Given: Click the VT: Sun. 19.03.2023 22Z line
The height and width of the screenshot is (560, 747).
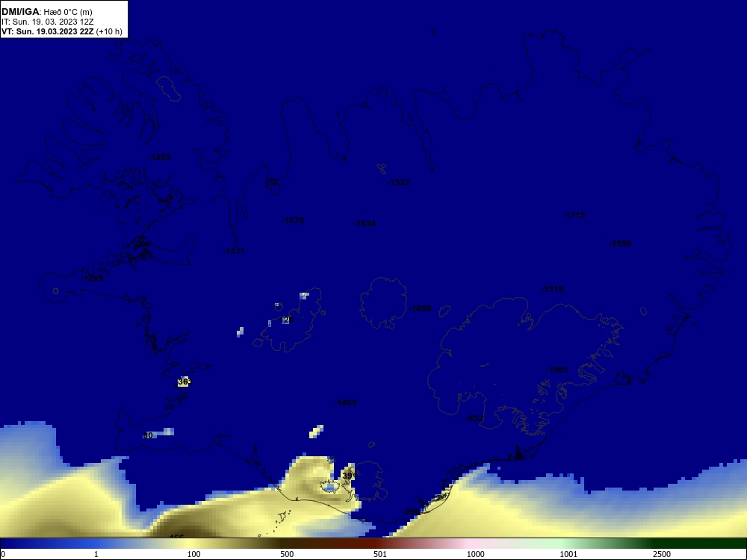Looking at the screenshot, I should [x=48, y=31].
